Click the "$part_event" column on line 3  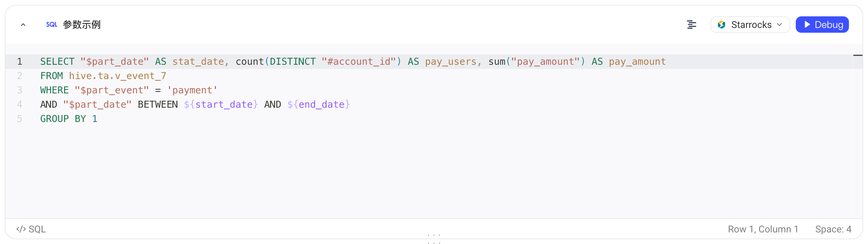point(112,90)
